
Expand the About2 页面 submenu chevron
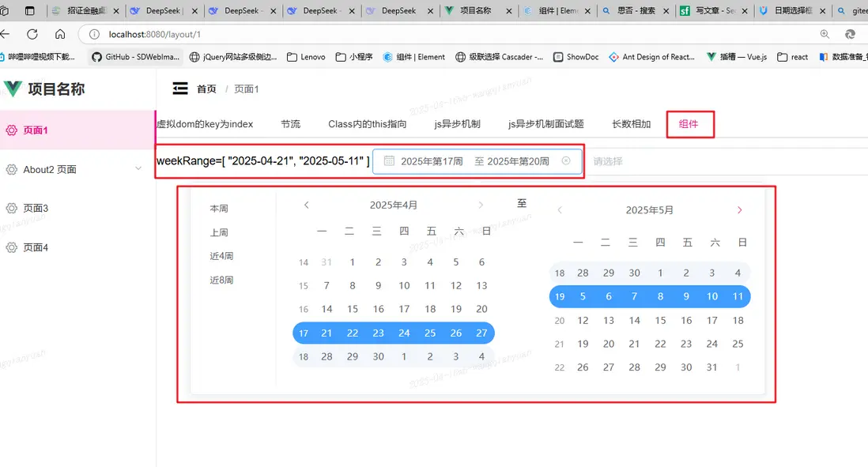(138, 169)
